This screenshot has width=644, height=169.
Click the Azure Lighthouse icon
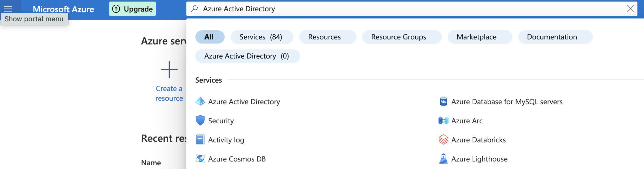pos(443,159)
